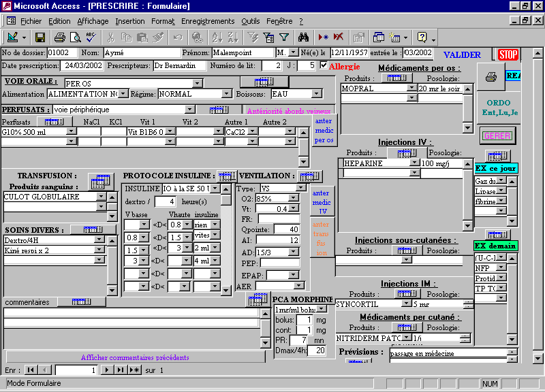
Task: Open the MOPRAL product dropdown
Action: pyautogui.click(x=411, y=88)
